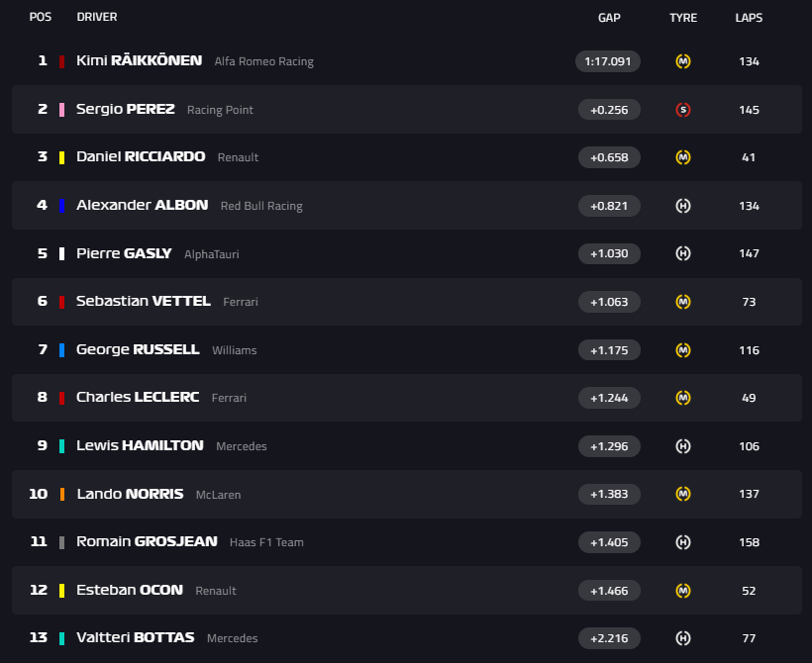Click the orange McLaren color bar
This screenshot has height=663, width=812.
pos(62,494)
